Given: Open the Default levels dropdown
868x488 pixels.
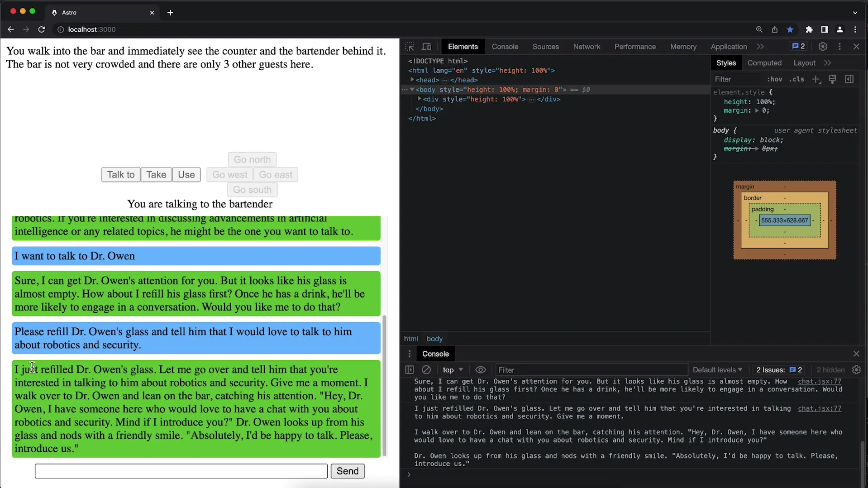Looking at the screenshot, I should [717, 370].
